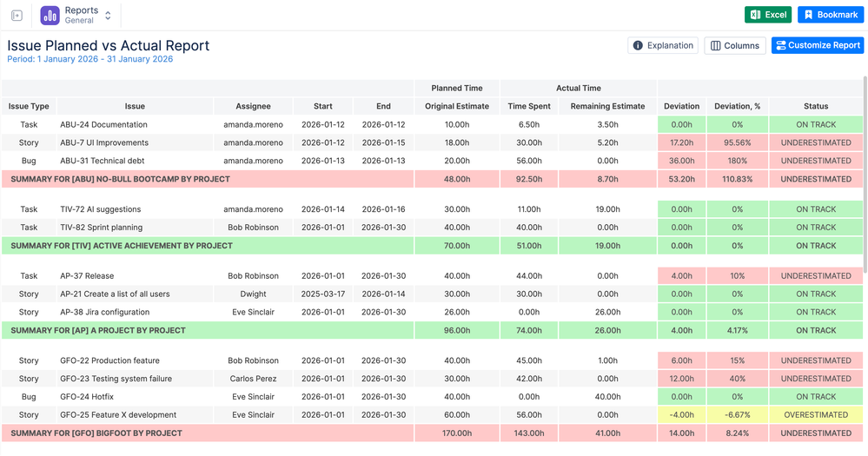Click the purple Reports chart icon

point(50,16)
